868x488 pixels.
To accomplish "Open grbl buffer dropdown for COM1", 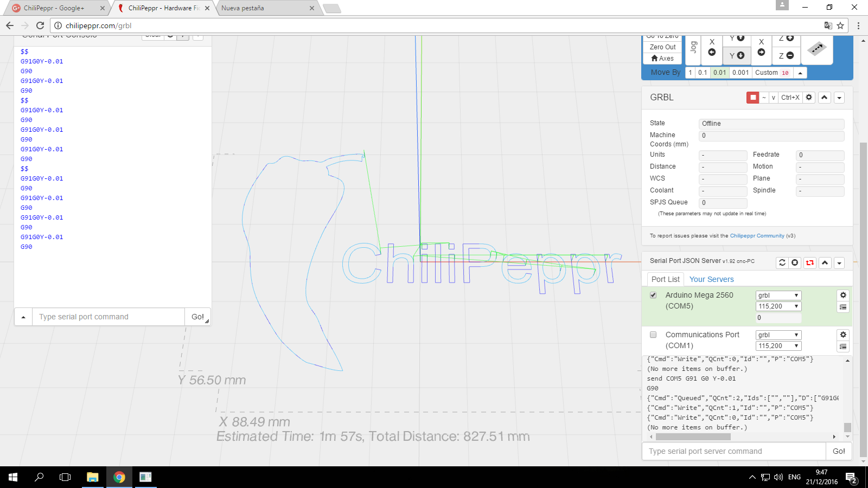I will coord(778,335).
